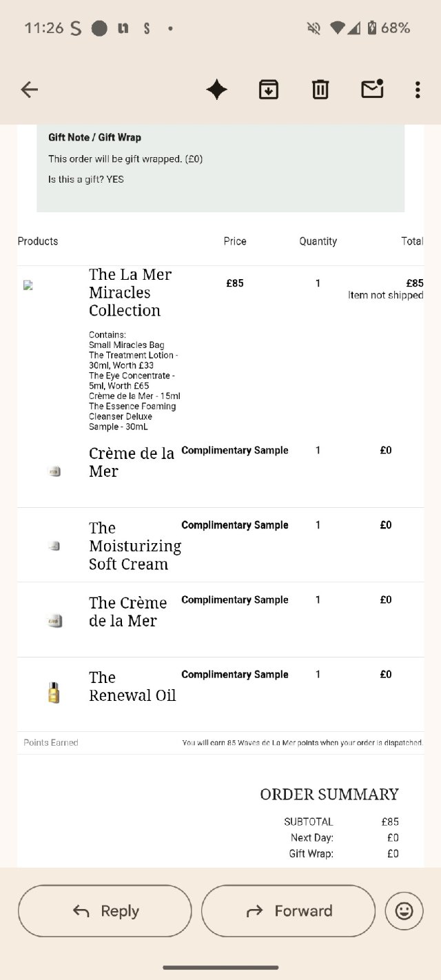Mark email as unread

coord(372,90)
